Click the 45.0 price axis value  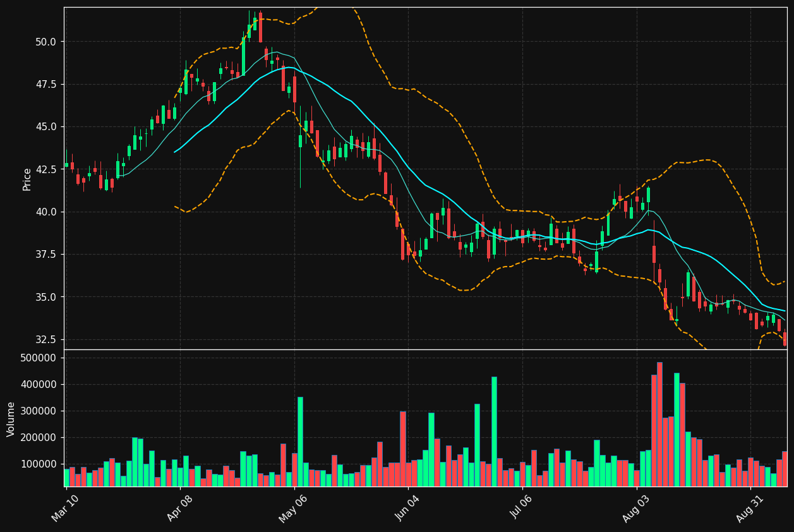46,126
